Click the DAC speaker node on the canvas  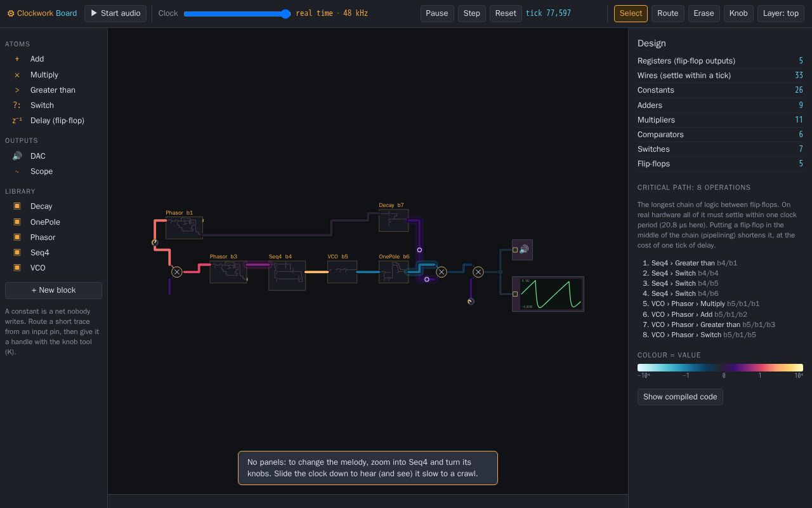click(523, 250)
